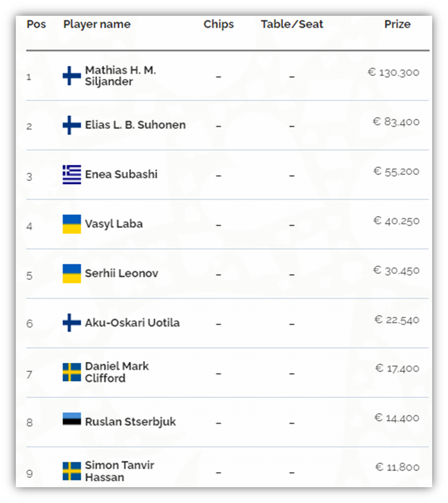Image resolution: width=448 pixels, height=503 pixels.
Task: Click Ukraine flag next to Vasyl Laba
Action: click(72, 224)
